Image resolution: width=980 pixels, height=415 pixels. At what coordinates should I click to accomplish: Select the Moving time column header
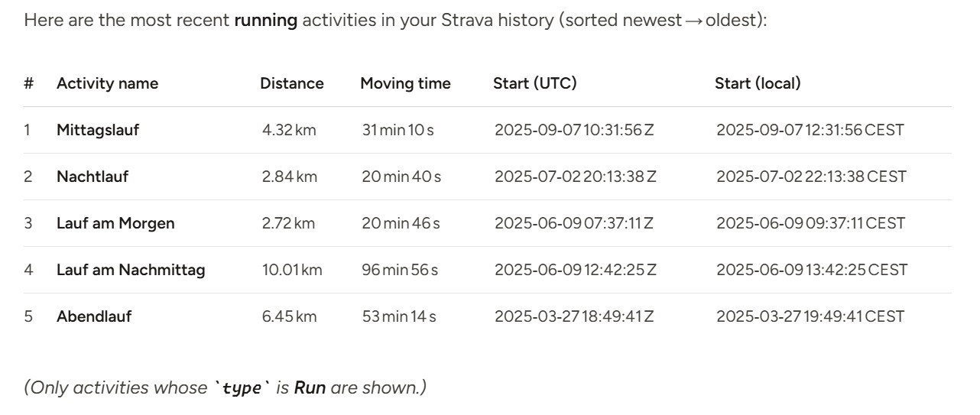pos(405,83)
